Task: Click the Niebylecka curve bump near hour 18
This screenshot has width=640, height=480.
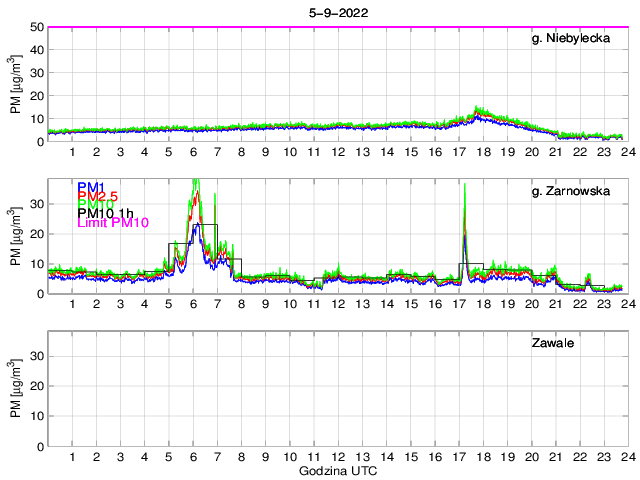Action: (x=479, y=111)
